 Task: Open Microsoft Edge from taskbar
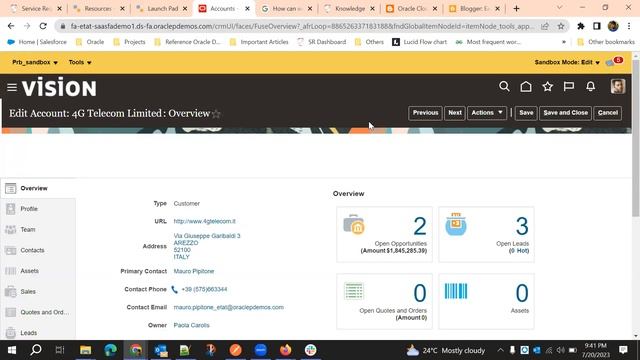pos(110,350)
